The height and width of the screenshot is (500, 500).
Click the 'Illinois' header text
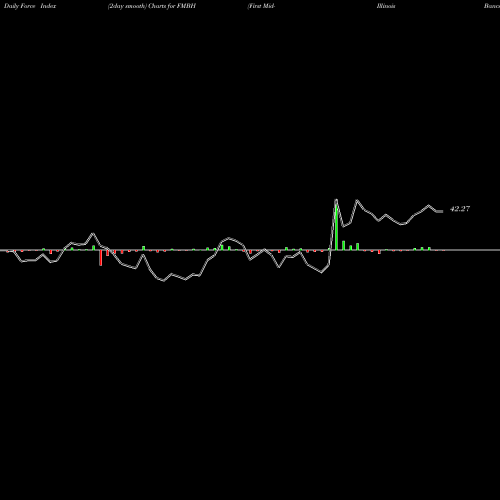click(x=386, y=6)
